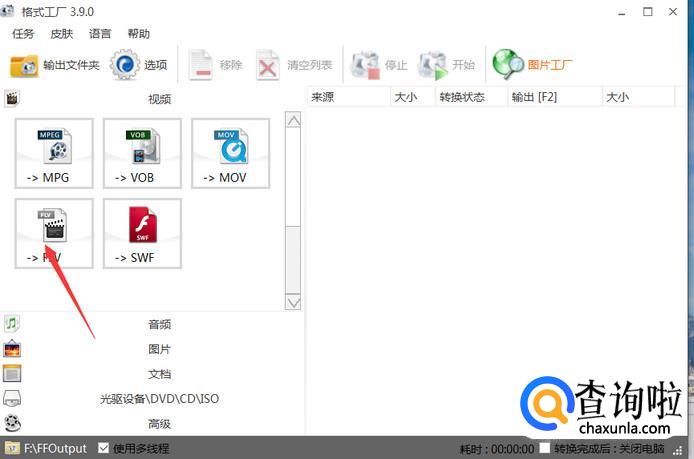Click the Output [F2] column header

click(x=555, y=97)
